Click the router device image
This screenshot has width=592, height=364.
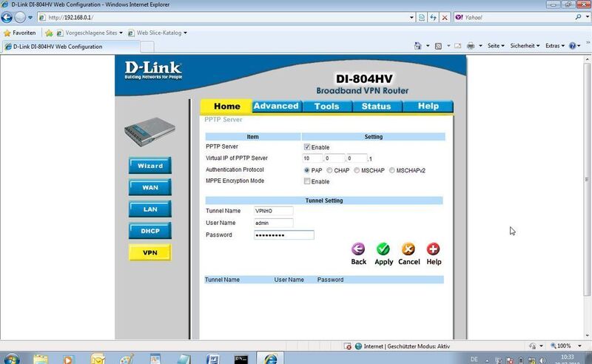pyautogui.click(x=149, y=132)
